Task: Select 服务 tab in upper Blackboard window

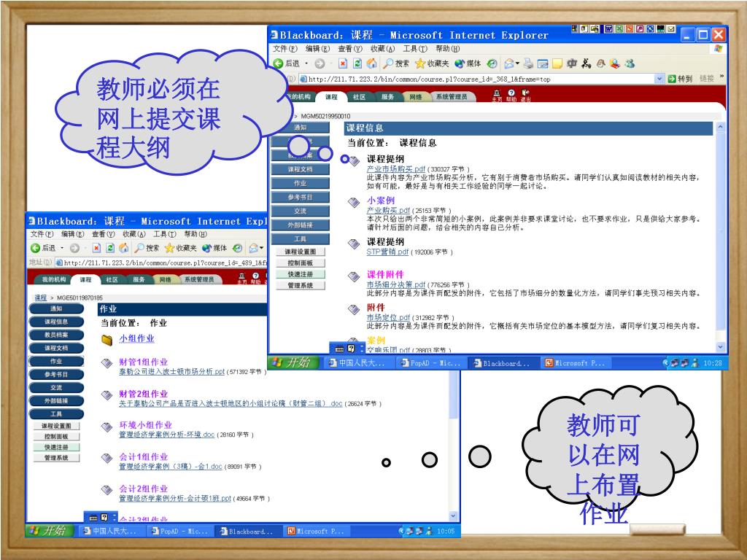Action: tap(388, 97)
